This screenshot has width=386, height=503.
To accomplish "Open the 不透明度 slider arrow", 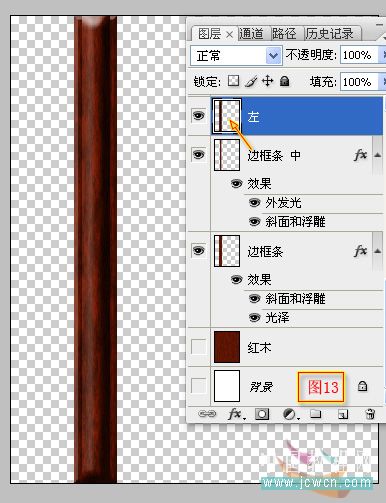I will click(x=382, y=55).
